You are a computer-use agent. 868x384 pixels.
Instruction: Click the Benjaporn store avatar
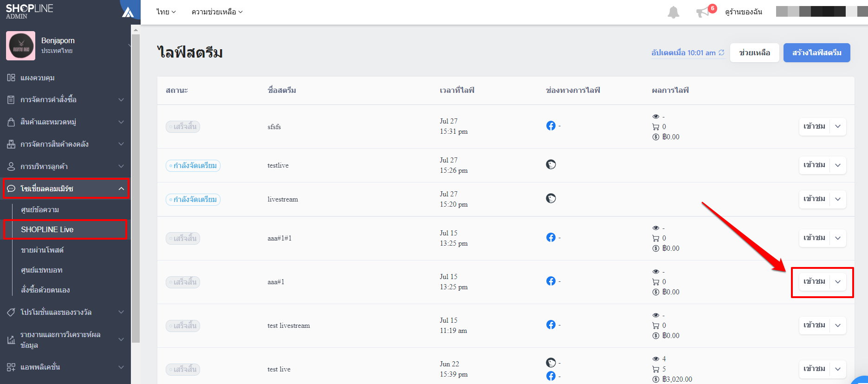(20, 46)
